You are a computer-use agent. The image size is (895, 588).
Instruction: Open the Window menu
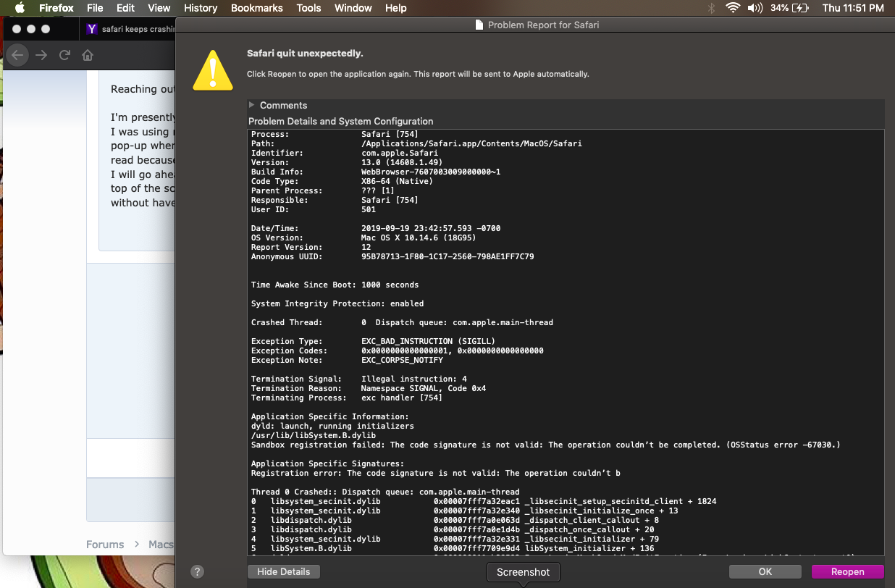pyautogui.click(x=353, y=8)
